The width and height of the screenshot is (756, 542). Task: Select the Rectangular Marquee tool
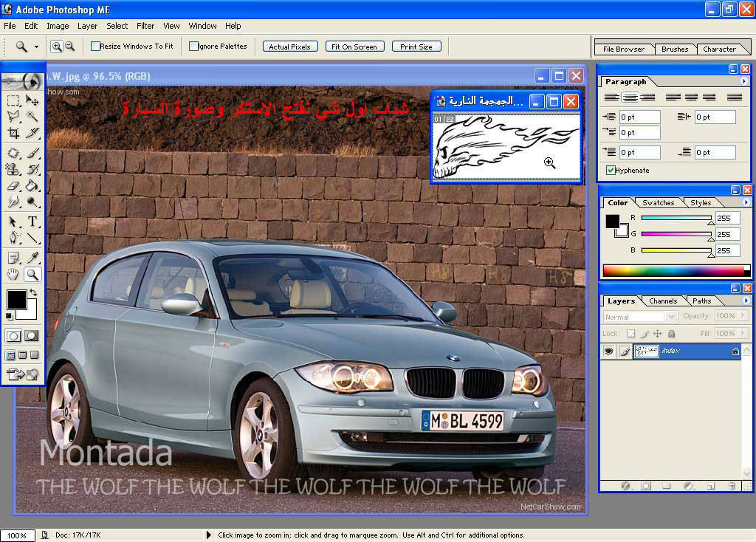coord(13,100)
